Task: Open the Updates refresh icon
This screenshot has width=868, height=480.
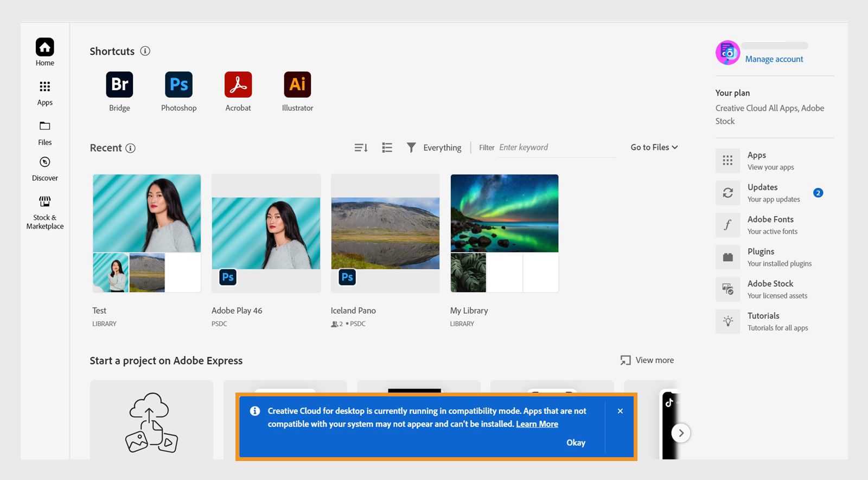Action: pos(728,193)
